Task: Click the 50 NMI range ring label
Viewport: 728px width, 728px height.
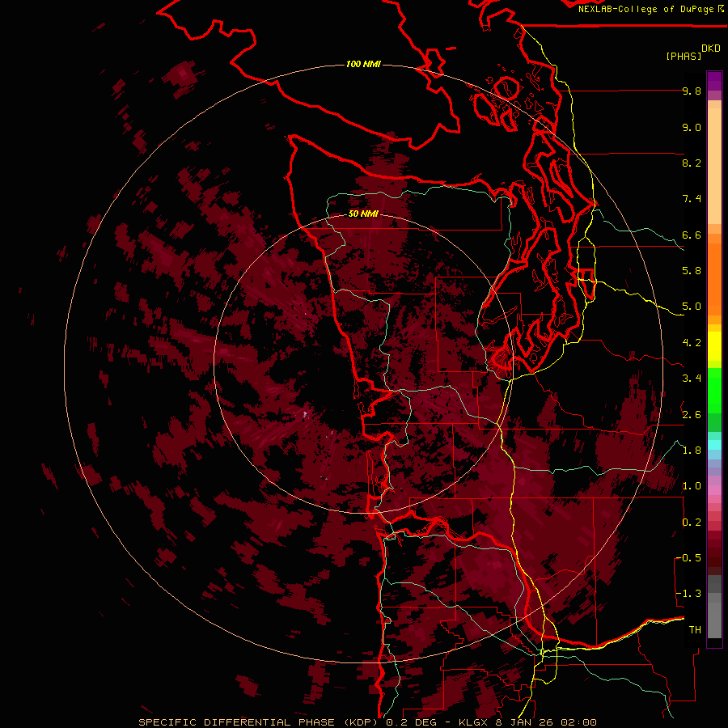Action: pos(363,214)
